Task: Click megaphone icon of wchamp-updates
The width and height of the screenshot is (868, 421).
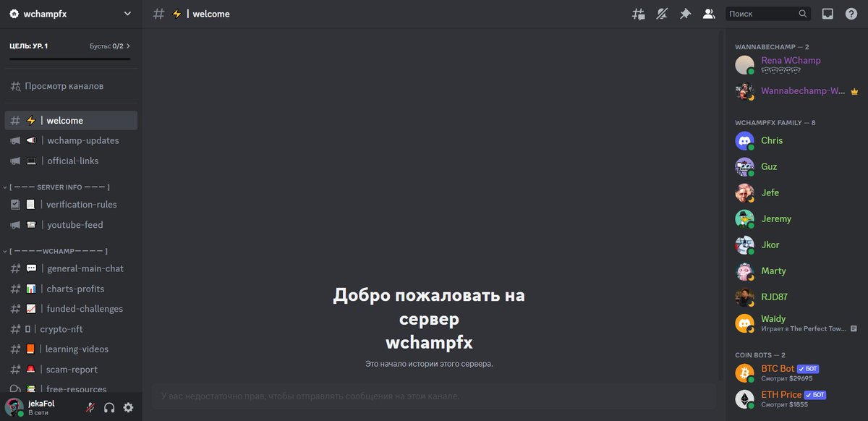Action: [15, 141]
